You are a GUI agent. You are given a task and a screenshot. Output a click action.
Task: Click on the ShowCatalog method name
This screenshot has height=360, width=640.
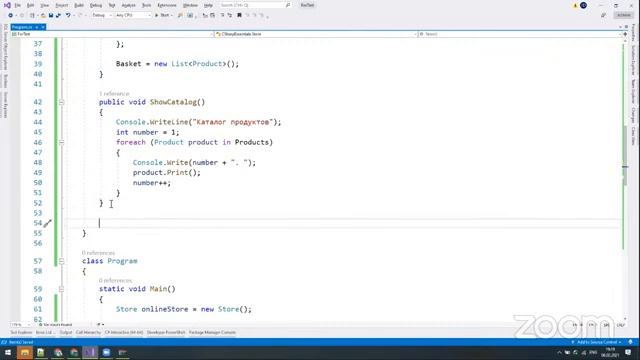[x=173, y=102]
